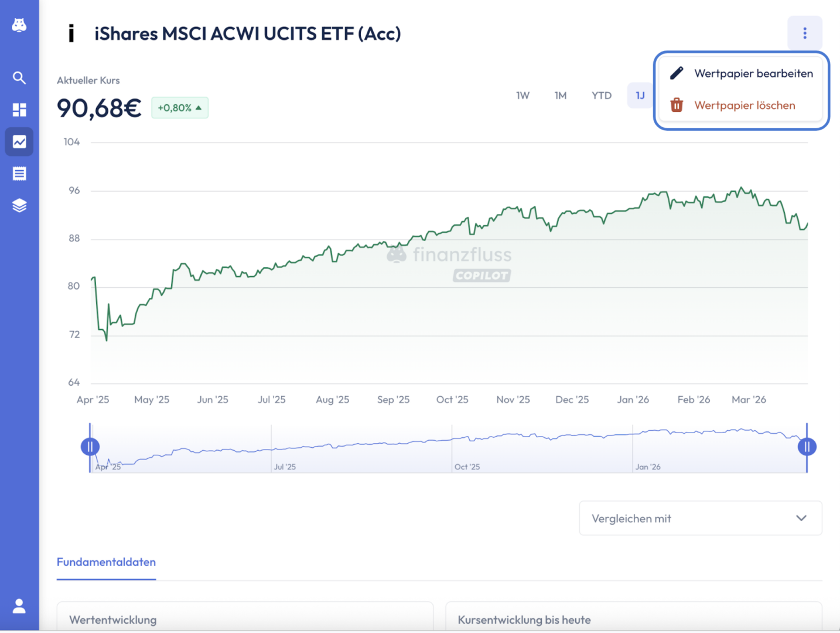The height and width of the screenshot is (633, 840).
Task: Open search from the sidebar magnifier
Action: click(x=19, y=77)
